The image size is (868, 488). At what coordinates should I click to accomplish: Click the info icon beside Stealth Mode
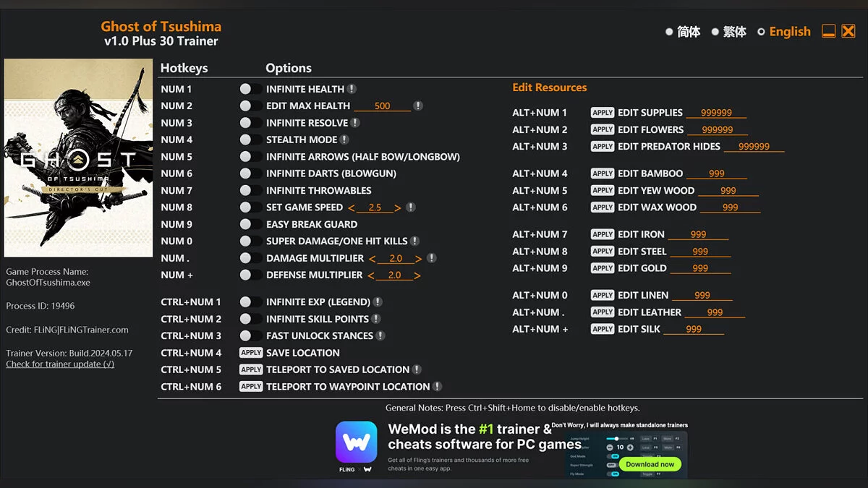click(x=344, y=140)
